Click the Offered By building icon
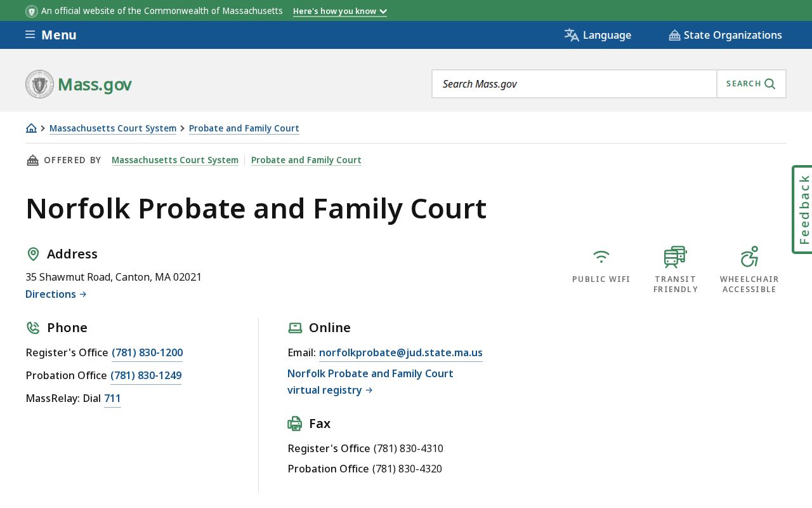Viewport: 812px width, 508px height. (x=32, y=160)
